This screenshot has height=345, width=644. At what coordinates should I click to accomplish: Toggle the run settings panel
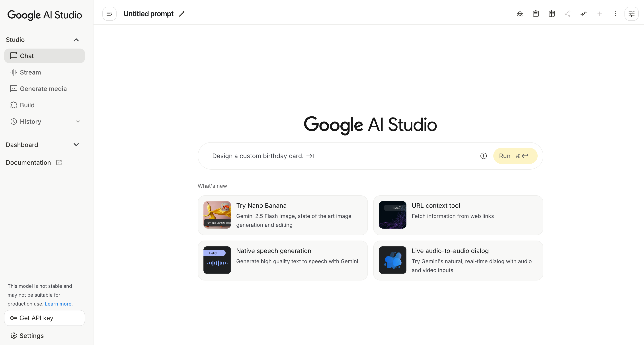click(632, 14)
